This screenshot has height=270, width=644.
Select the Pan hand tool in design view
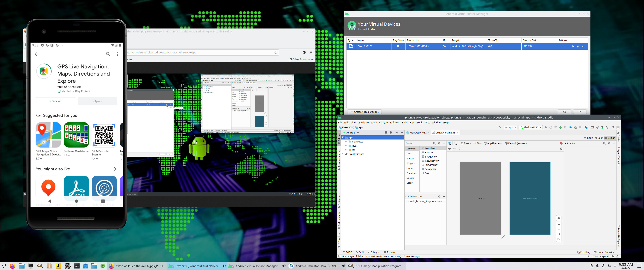click(x=559, y=218)
